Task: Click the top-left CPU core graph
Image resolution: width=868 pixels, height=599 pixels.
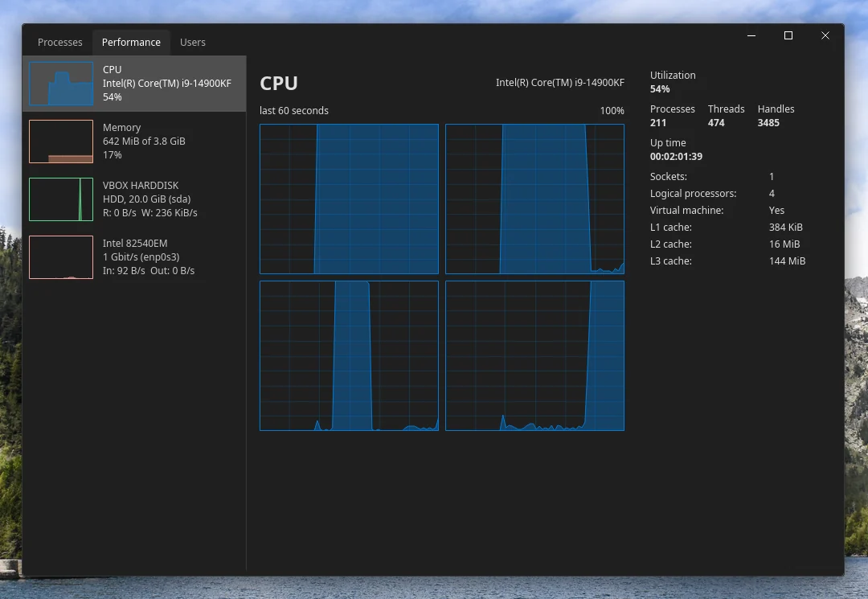Action: [x=350, y=199]
